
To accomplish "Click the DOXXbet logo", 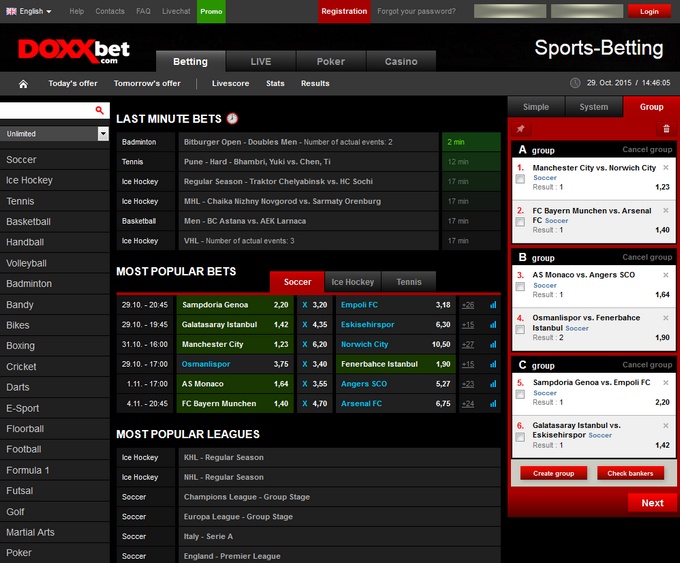I will pos(74,51).
